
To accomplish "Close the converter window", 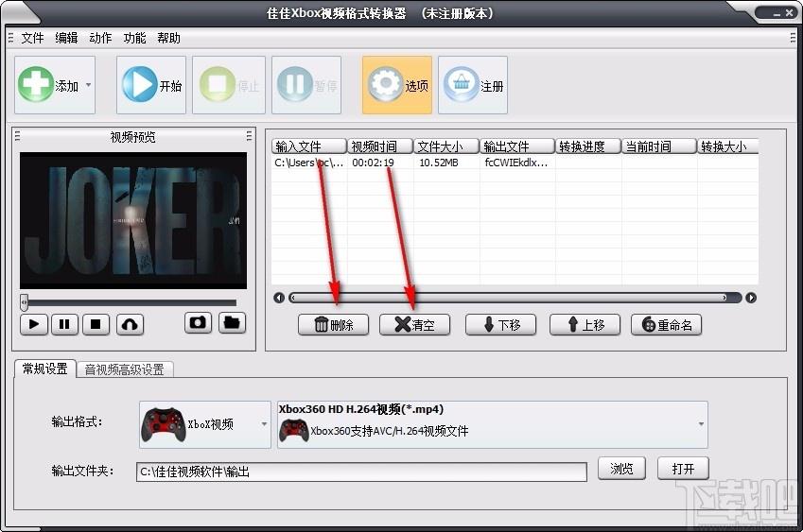I will point(789,13).
